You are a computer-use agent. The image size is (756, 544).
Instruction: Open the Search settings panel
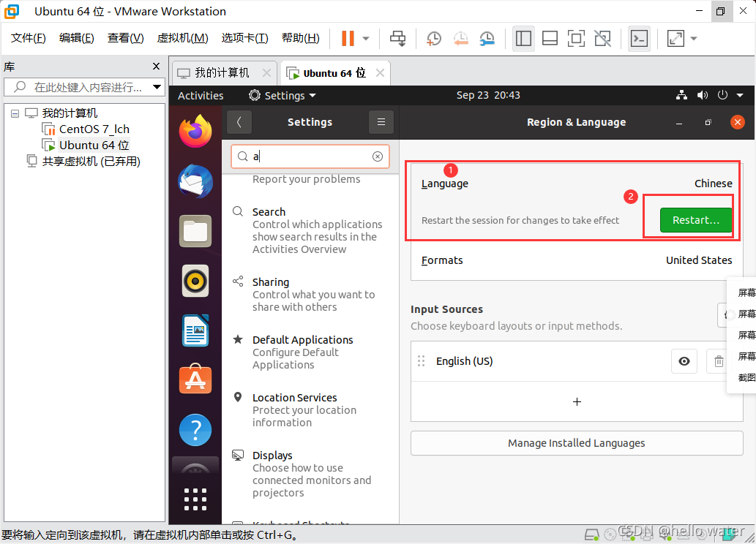point(309,230)
